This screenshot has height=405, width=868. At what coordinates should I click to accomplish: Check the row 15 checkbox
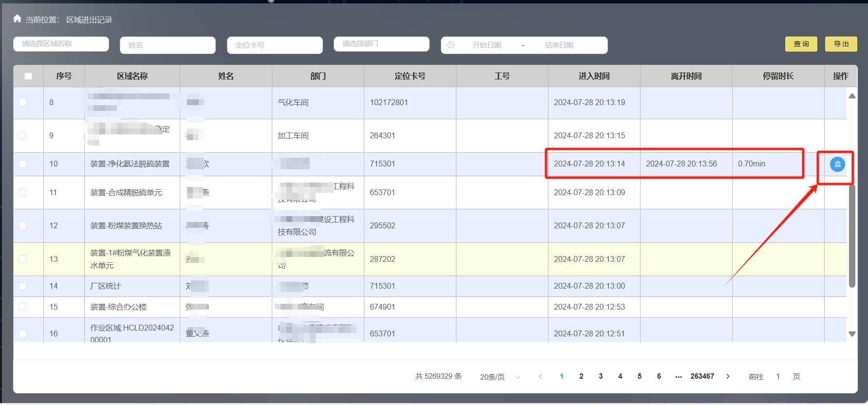click(23, 307)
